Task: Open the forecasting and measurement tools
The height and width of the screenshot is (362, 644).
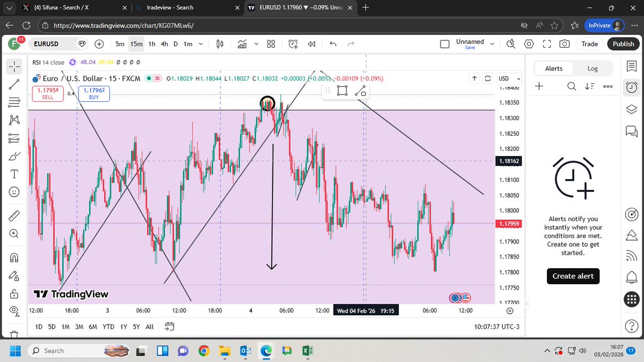Action: (14, 138)
